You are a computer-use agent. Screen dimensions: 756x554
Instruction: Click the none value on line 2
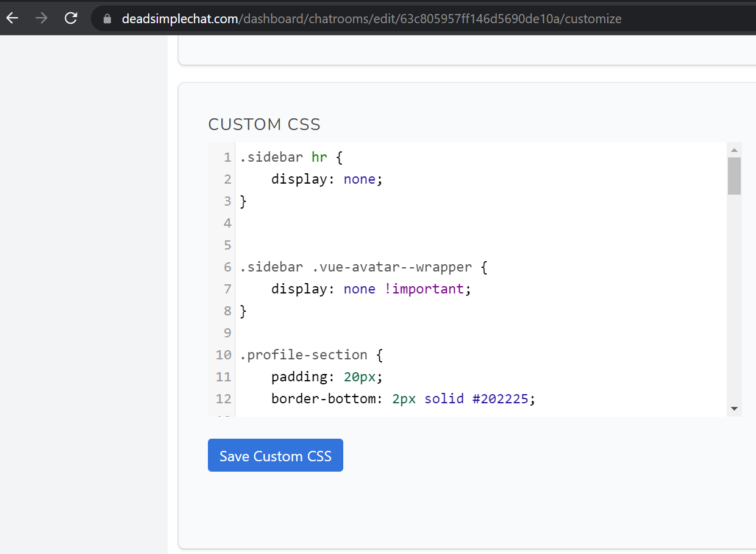[x=360, y=179]
